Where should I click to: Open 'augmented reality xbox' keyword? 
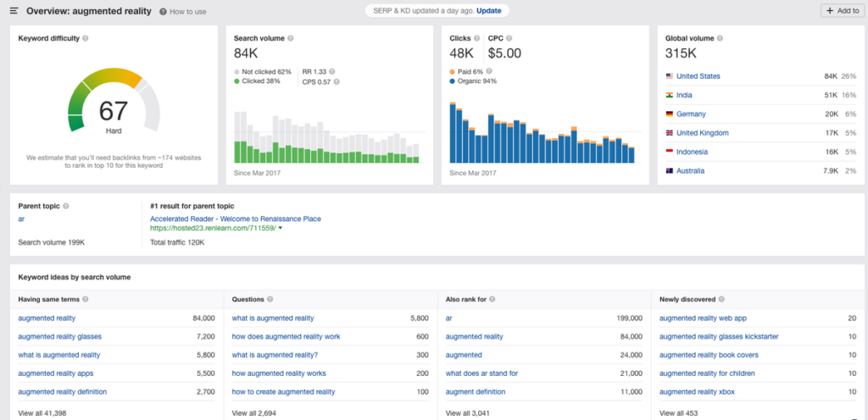pyautogui.click(x=697, y=392)
